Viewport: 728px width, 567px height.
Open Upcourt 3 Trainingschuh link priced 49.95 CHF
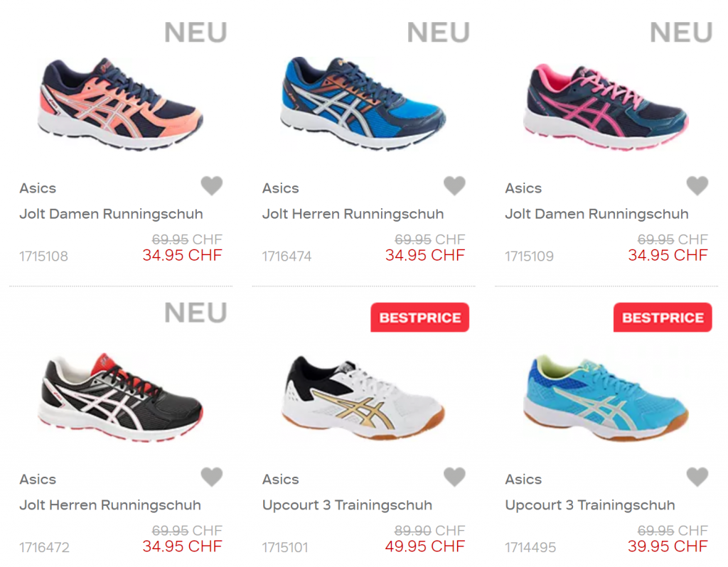[x=347, y=505]
